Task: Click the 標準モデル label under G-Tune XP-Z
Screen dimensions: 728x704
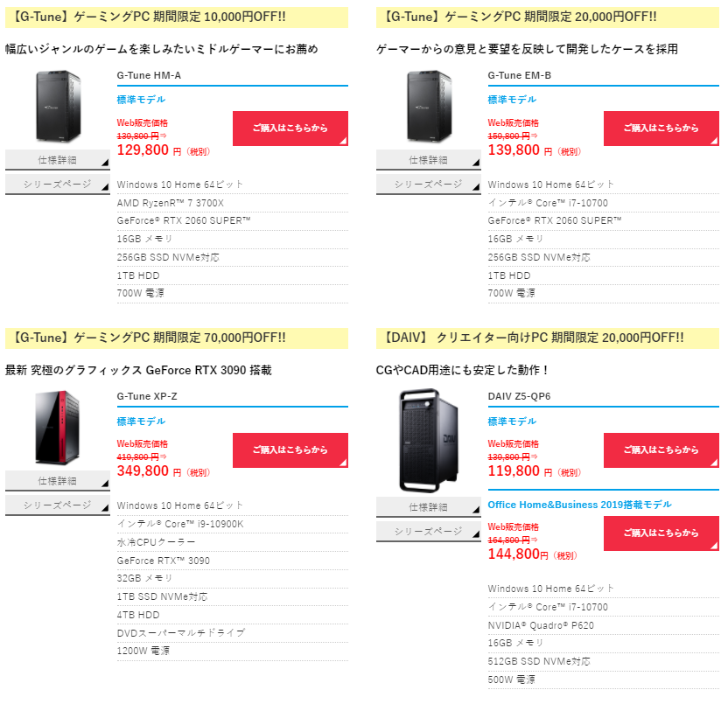Action: tap(141, 422)
